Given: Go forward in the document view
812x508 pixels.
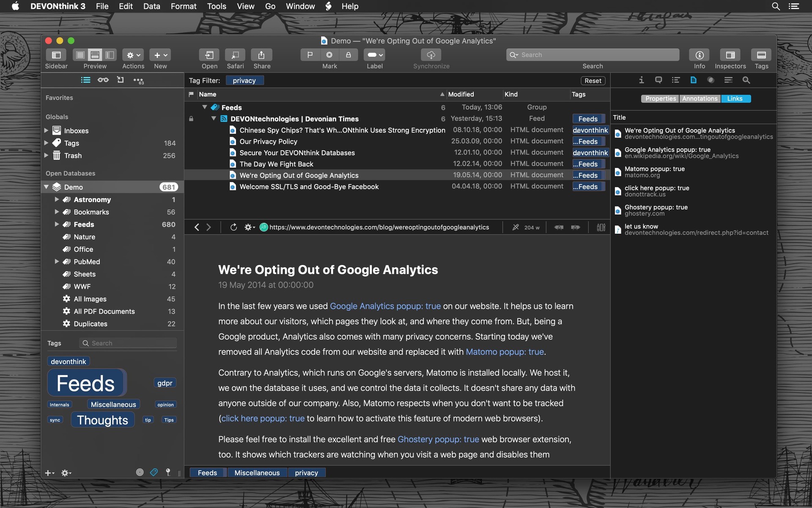Looking at the screenshot, I should click(x=208, y=227).
